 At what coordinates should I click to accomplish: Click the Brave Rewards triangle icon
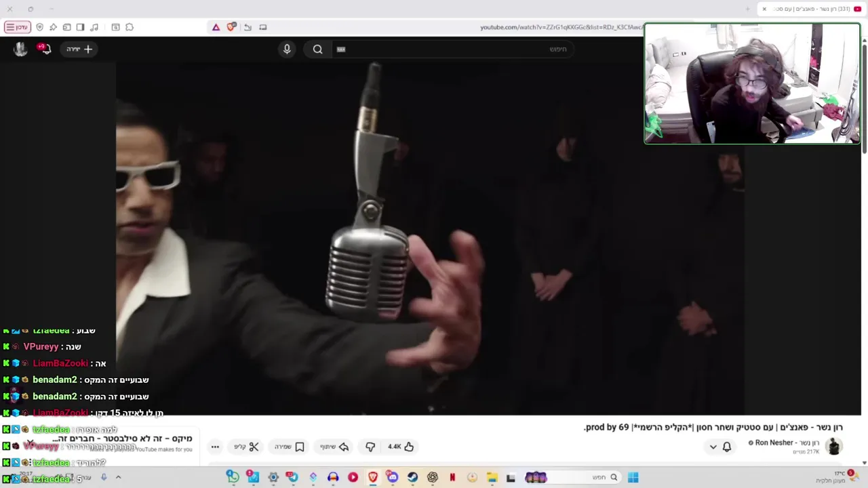click(x=216, y=27)
